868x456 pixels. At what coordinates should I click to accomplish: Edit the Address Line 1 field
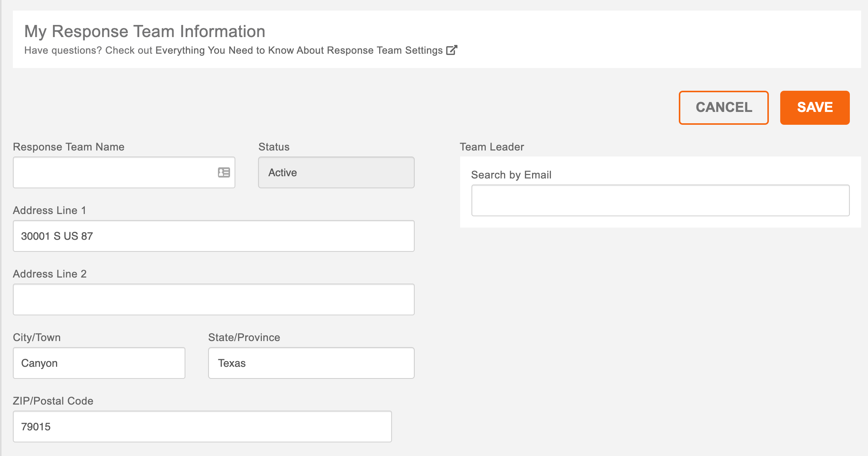tap(213, 236)
